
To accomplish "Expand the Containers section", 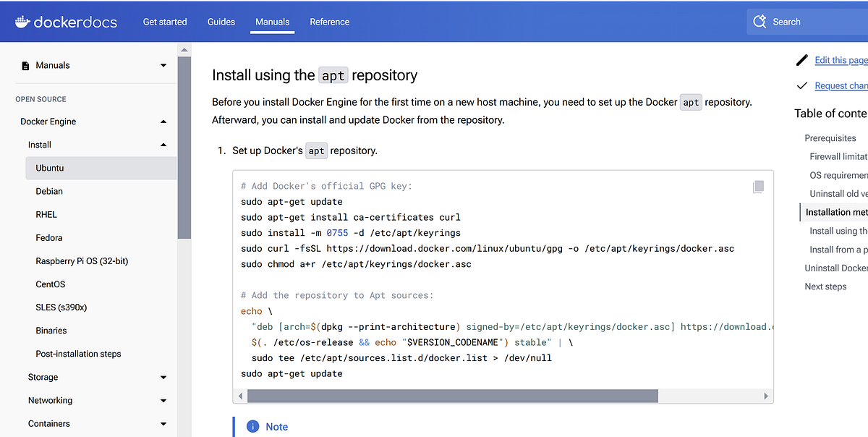I will point(163,423).
